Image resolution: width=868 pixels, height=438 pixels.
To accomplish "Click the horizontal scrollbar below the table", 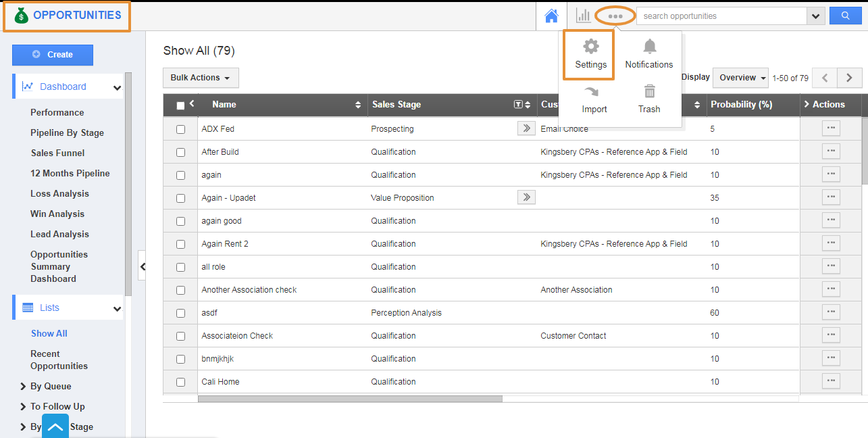I will coord(350,399).
